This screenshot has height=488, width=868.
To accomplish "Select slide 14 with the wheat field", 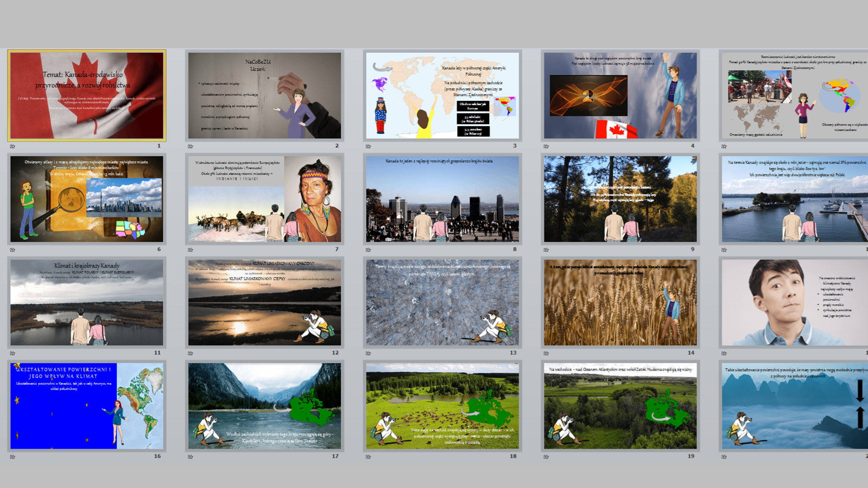I will [620, 302].
